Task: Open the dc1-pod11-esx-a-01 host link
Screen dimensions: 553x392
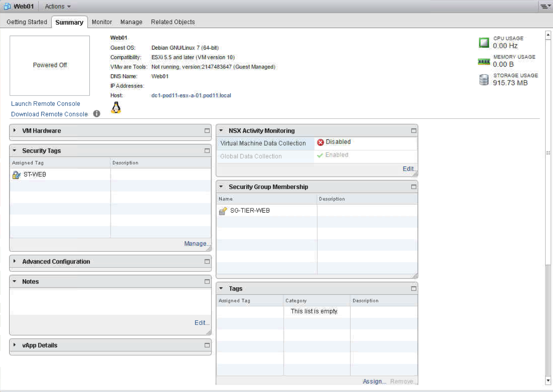Action: click(x=191, y=95)
